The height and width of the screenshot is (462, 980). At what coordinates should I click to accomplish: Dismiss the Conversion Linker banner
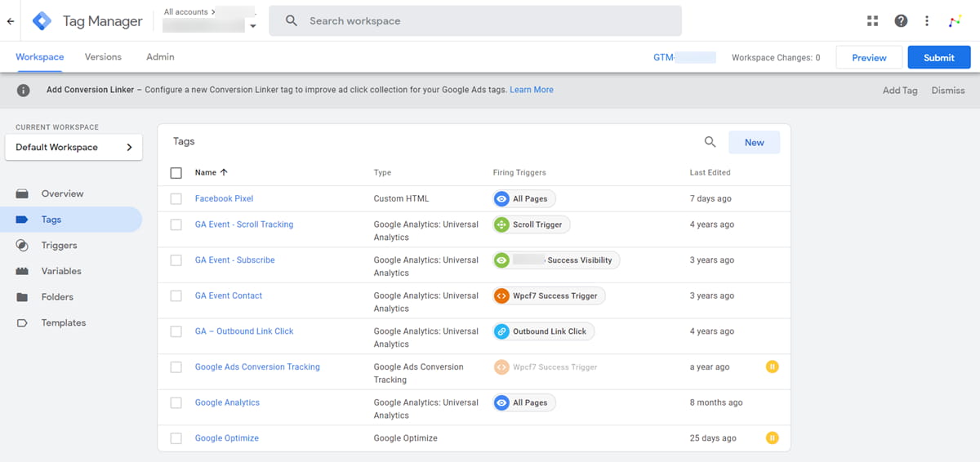[948, 91]
